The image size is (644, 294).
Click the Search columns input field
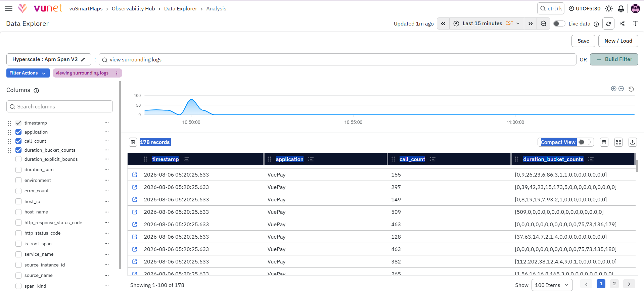pos(59,106)
